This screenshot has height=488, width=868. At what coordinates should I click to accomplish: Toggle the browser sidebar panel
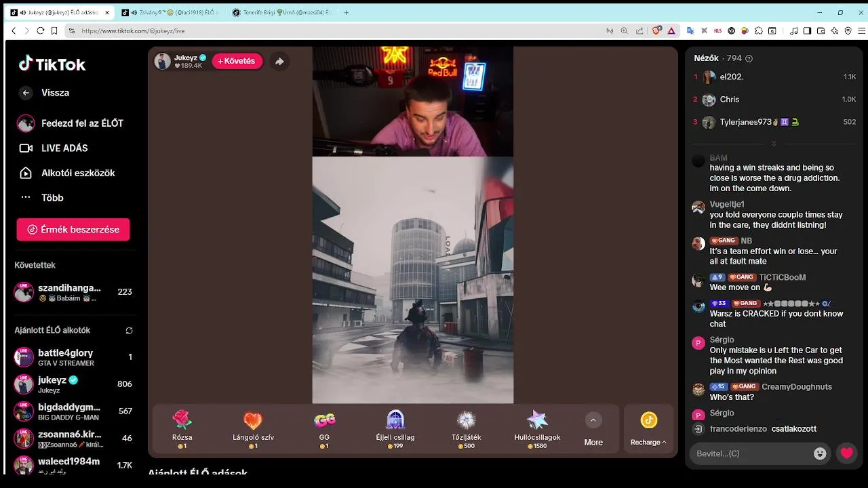click(x=807, y=30)
